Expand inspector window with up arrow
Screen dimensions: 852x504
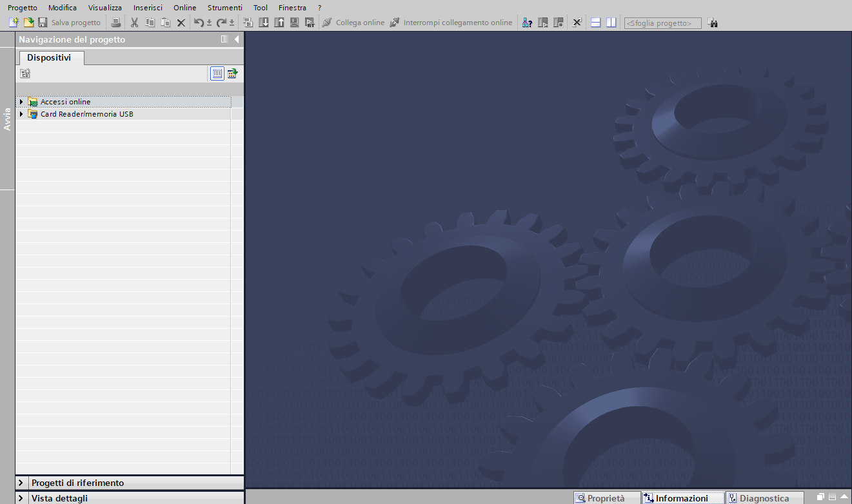pyautogui.click(x=844, y=497)
